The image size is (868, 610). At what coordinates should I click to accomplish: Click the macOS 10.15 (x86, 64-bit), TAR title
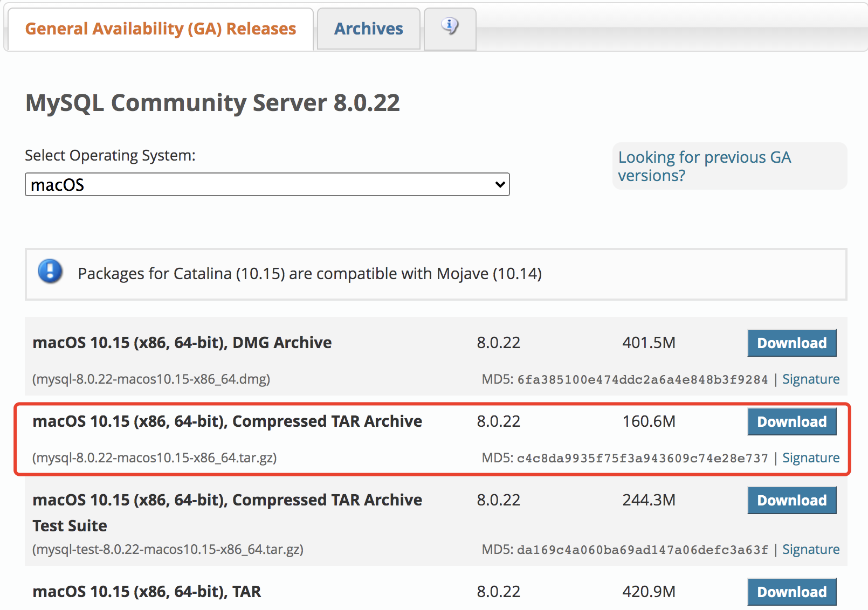(147, 592)
